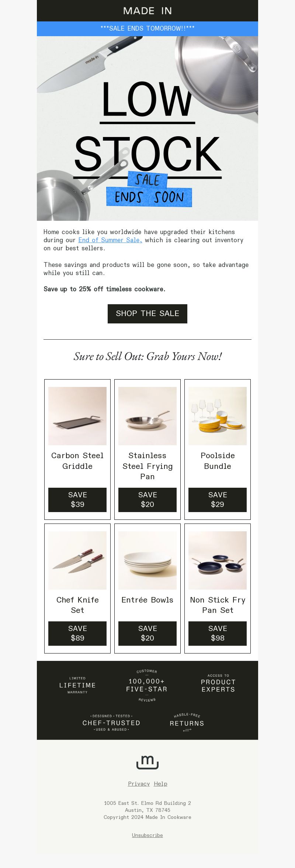Click the Carbon Steel Griddle image
The width and height of the screenshot is (295, 868).
pyautogui.click(x=77, y=416)
